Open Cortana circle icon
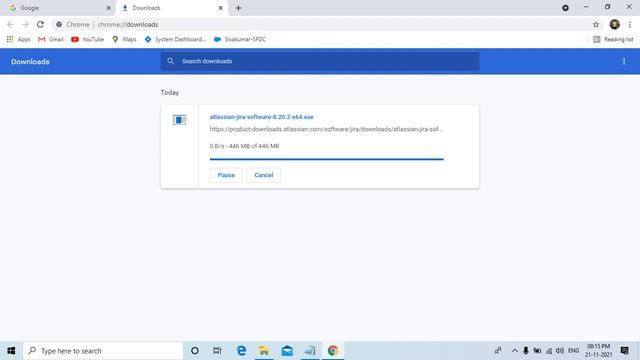Screen dimensions: 640x360 point(195,351)
